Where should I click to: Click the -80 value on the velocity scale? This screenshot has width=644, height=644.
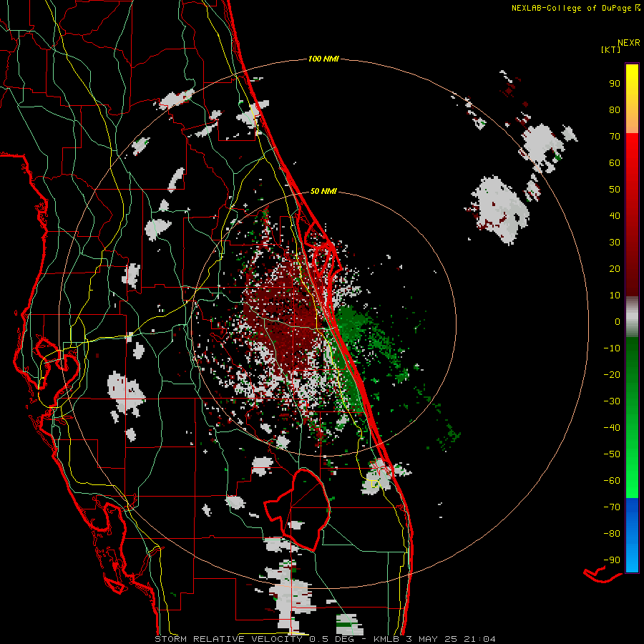tap(612, 534)
